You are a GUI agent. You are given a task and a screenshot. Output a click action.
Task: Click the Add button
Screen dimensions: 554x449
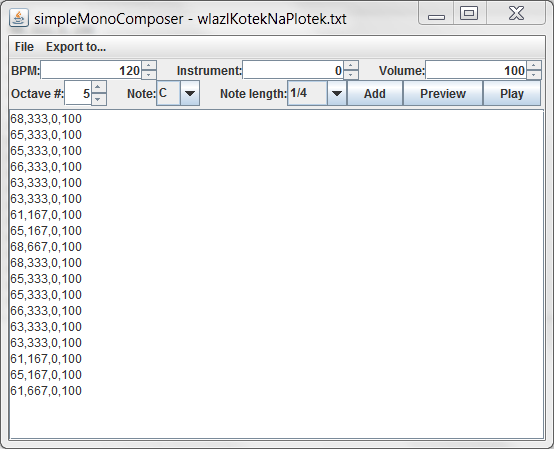(x=375, y=94)
